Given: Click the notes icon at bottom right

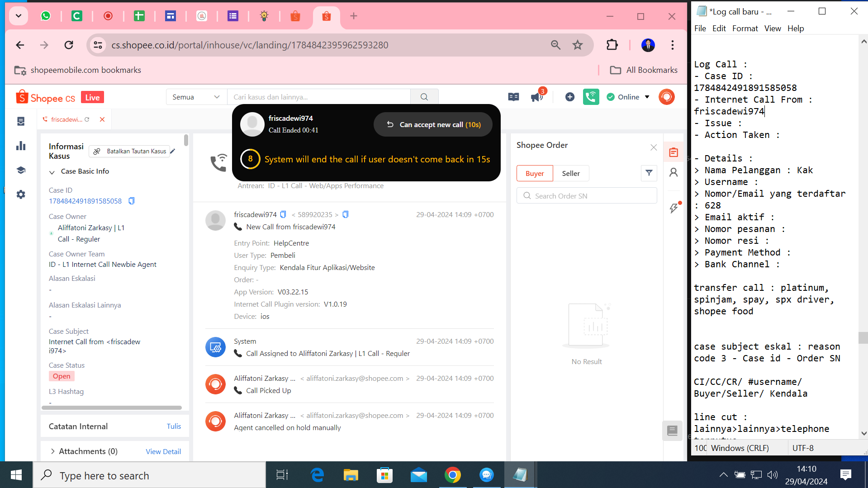Looking at the screenshot, I should tap(672, 431).
